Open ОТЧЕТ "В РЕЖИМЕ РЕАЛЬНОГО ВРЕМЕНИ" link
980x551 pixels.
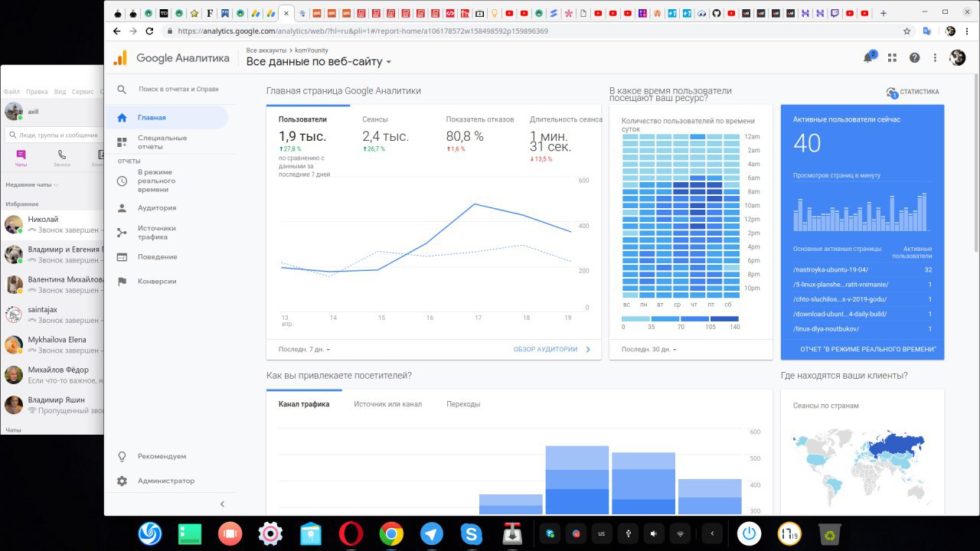pyautogui.click(x=867, y=349)
